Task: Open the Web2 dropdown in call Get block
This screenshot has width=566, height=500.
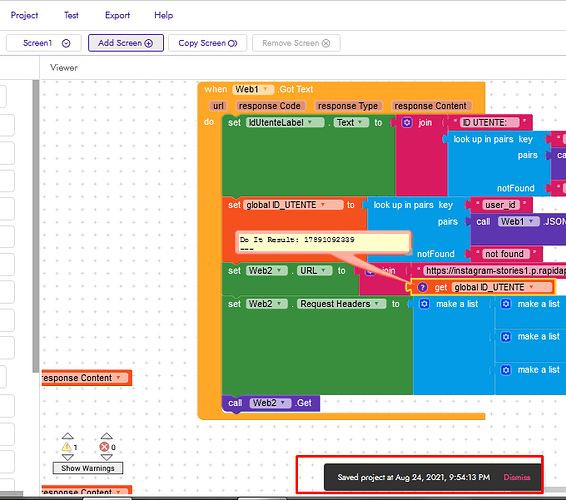Action: 270,403
